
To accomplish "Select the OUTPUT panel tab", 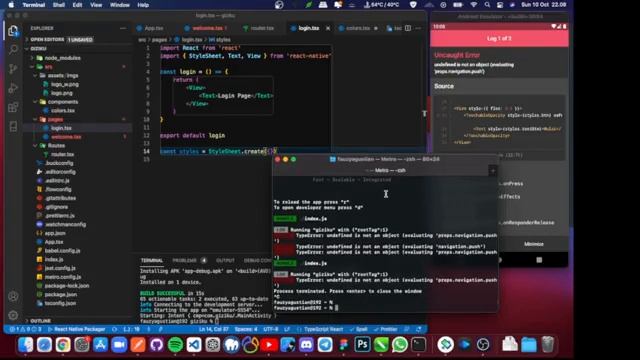I will pos(225,260).
